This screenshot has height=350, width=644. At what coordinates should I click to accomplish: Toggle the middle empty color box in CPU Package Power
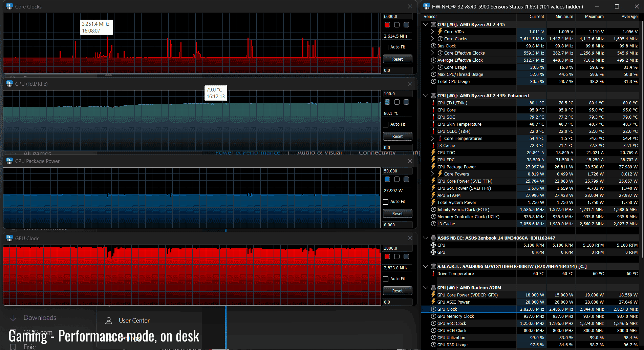click(x=397, y=179)
